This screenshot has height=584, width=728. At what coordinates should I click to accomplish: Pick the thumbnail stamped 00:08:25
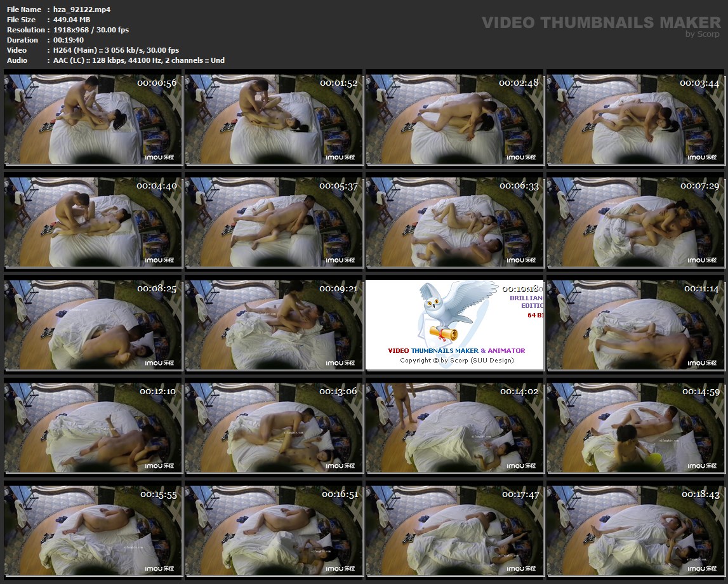(93, 325)
